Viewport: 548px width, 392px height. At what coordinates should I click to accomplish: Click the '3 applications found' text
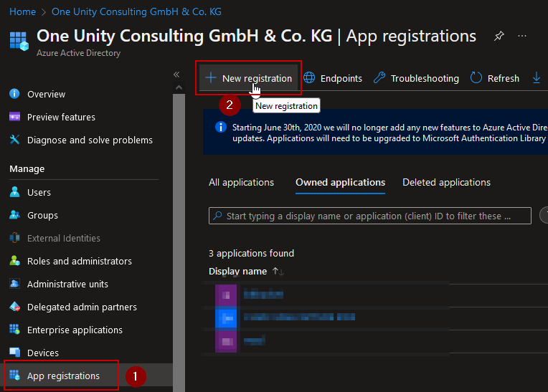click(251, 254)
